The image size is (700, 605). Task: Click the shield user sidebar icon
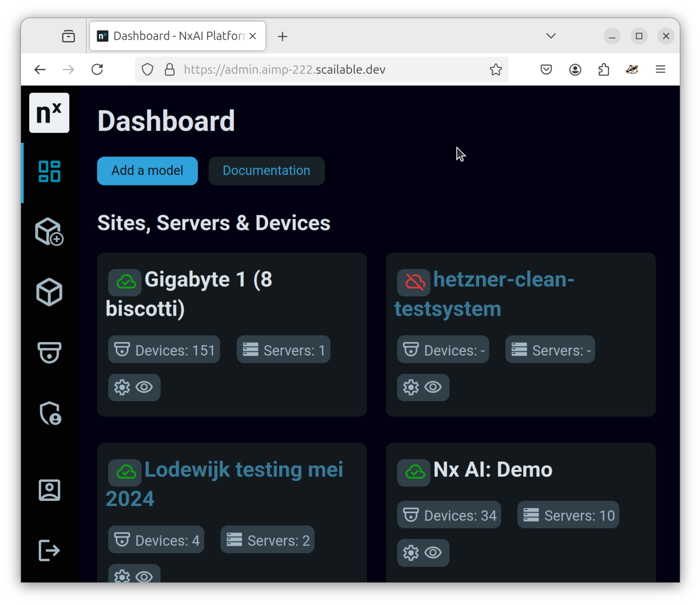click(x=50, y=413)
